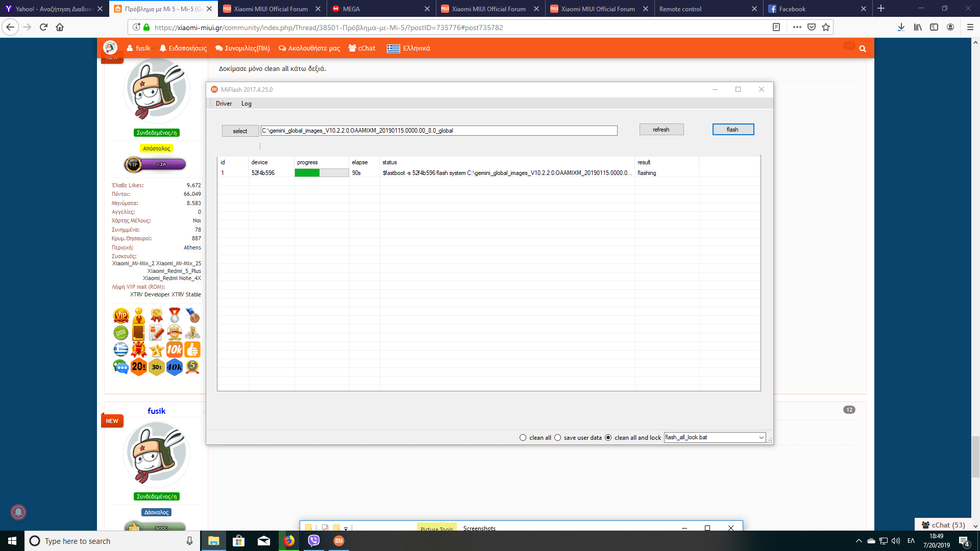Image resolution: width=980 pixels, height=551 pixels.
Task: Bookmark this page with the star icon
Action: click(826, 28)
